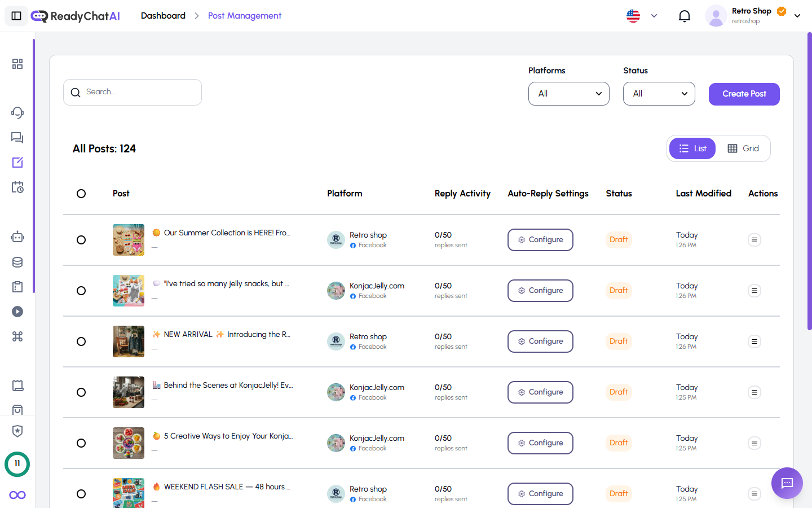Open the conversations chat icon in sidebar
The height and width of the screenshot is (508, 812).
pos(17,137)
